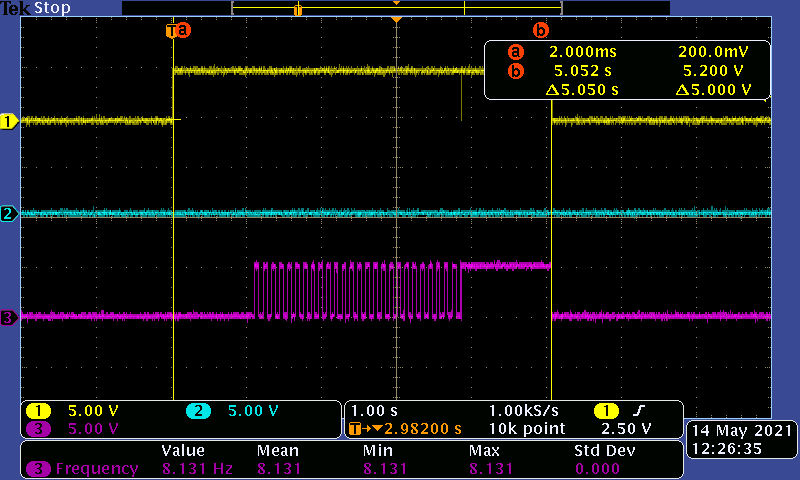Click the trigger marker in overview bar
Viewport: 800px width, 480px height.
click(x=297, y=10)
